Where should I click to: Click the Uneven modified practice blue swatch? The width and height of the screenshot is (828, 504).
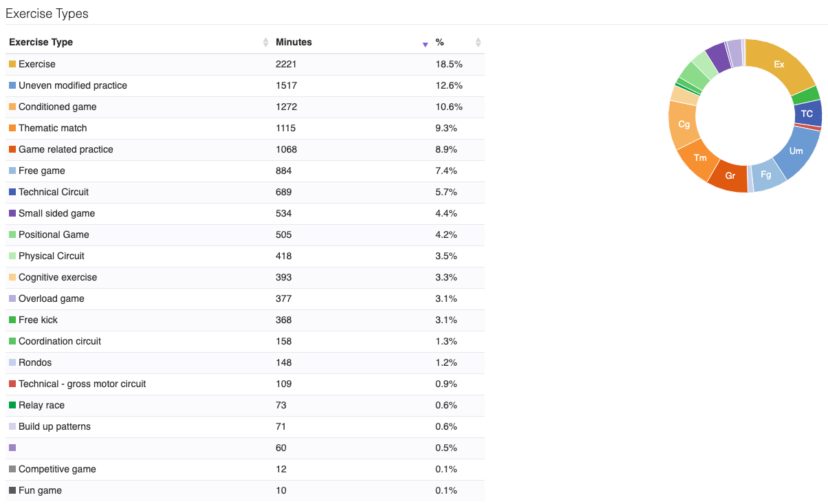[12, 85]
